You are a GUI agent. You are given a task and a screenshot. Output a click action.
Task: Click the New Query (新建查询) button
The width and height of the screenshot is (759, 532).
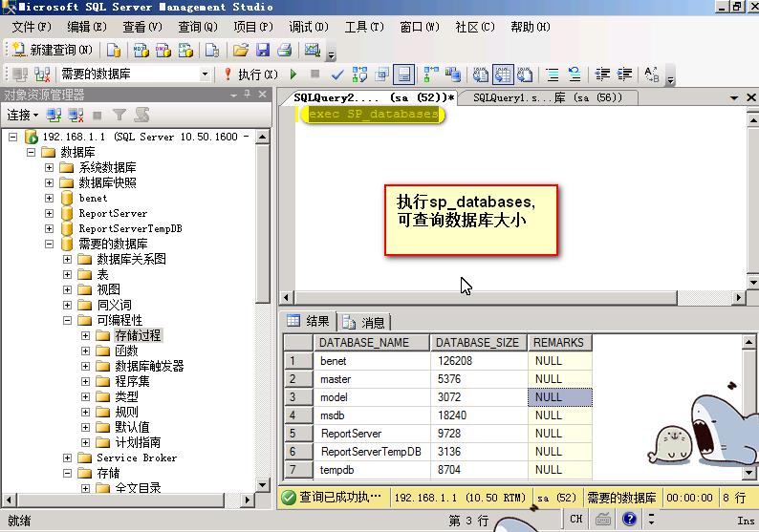pyautogui.click(x=52, y=50)
